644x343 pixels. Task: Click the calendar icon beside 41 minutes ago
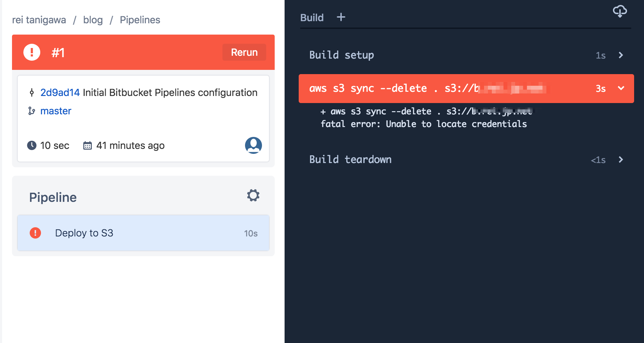click(x=88, y=145)
